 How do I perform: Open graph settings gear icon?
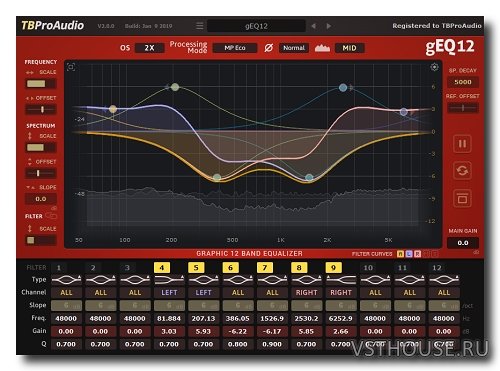click(x=434, y=67)
